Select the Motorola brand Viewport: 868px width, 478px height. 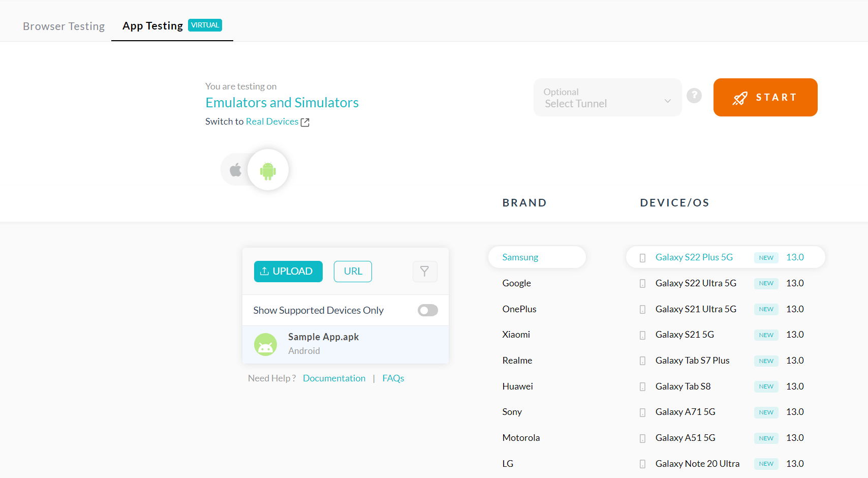click(x=521, y=438)
